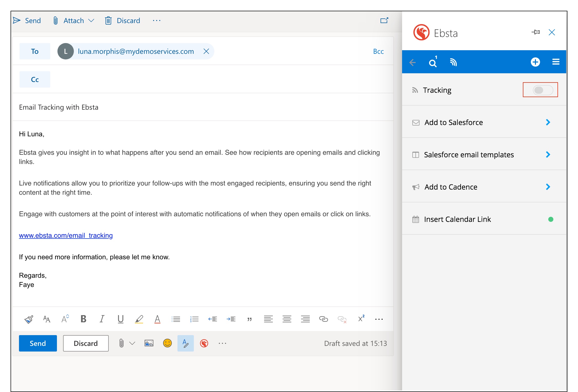This screenshot has width=578, height=392.
Task: Click the insert hyperlink icon in formatting bar
Action: click(x=323, y=319)
